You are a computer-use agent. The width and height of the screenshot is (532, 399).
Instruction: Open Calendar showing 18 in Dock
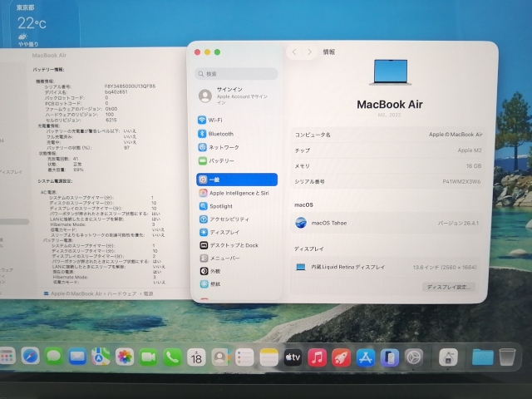click(x=196, y=357)
